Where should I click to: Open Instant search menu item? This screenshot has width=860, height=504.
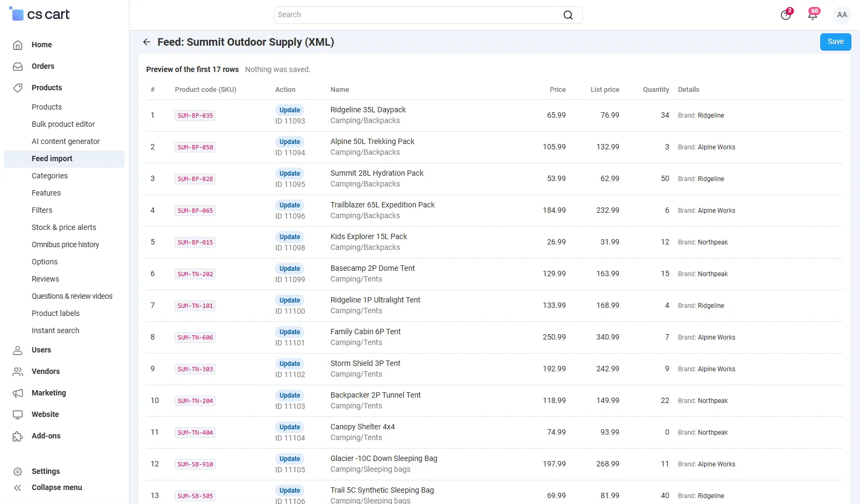point(55,330)
